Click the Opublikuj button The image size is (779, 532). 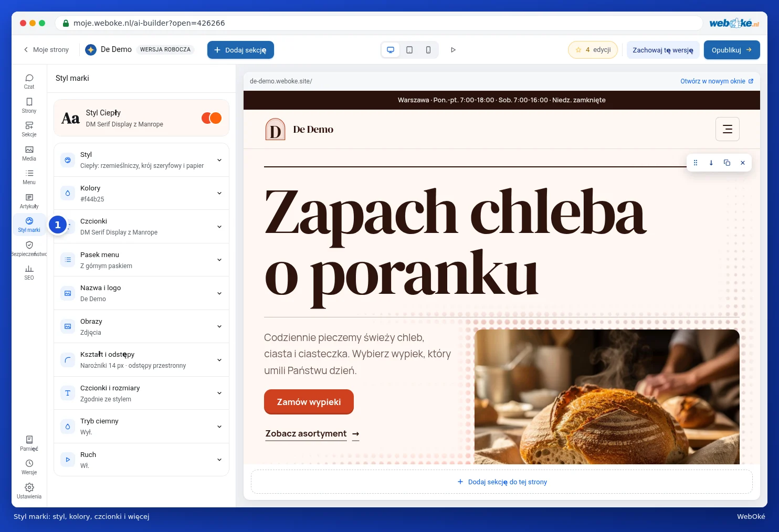(x=732, y=50)
